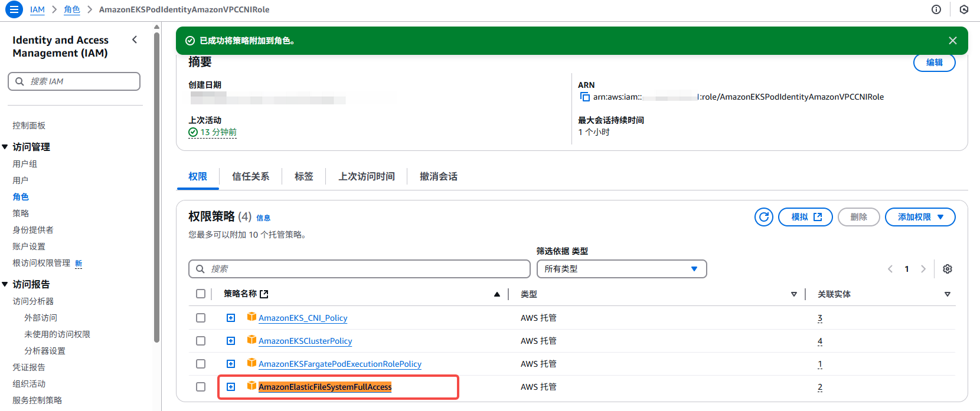The width and height of the screenshot is (980, 411).
Task: Click the magnifier icon in policy search field
Action: (x=200, y=269)
